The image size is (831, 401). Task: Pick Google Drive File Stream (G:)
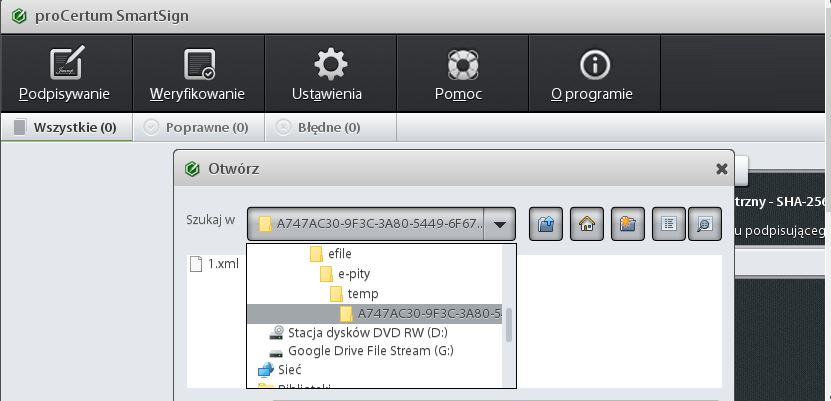pyautogui.click(x=365, y=351)
